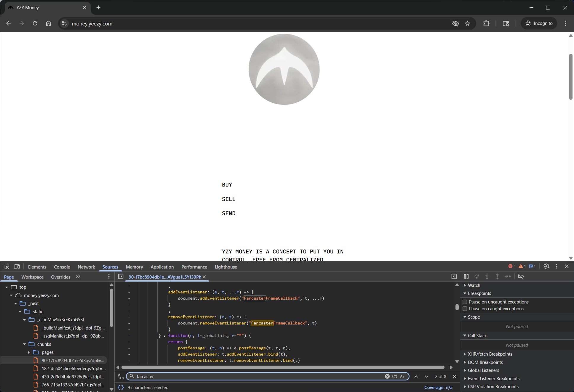This screenshot has height=392, width=574.
Task: Click the BUY link on the page
Action: click(x=227, y=185)
